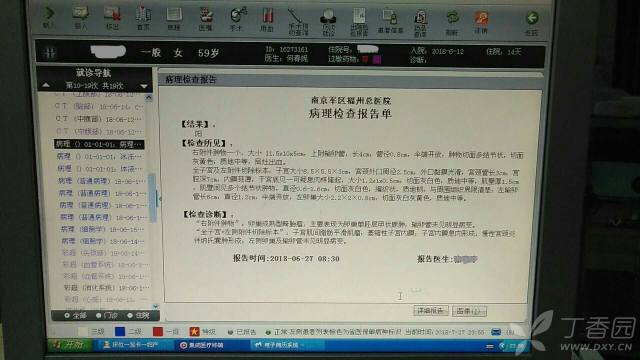Click the 图像 button beside 详细报告
This screenshot has width=640, height=360.
(x=469, y=311)
